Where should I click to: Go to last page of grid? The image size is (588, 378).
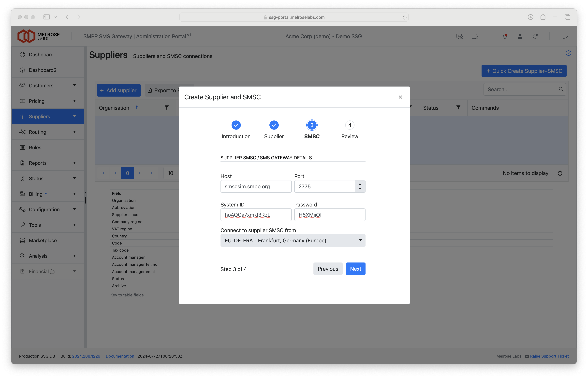pyautogui.click(x=152, y=173)
